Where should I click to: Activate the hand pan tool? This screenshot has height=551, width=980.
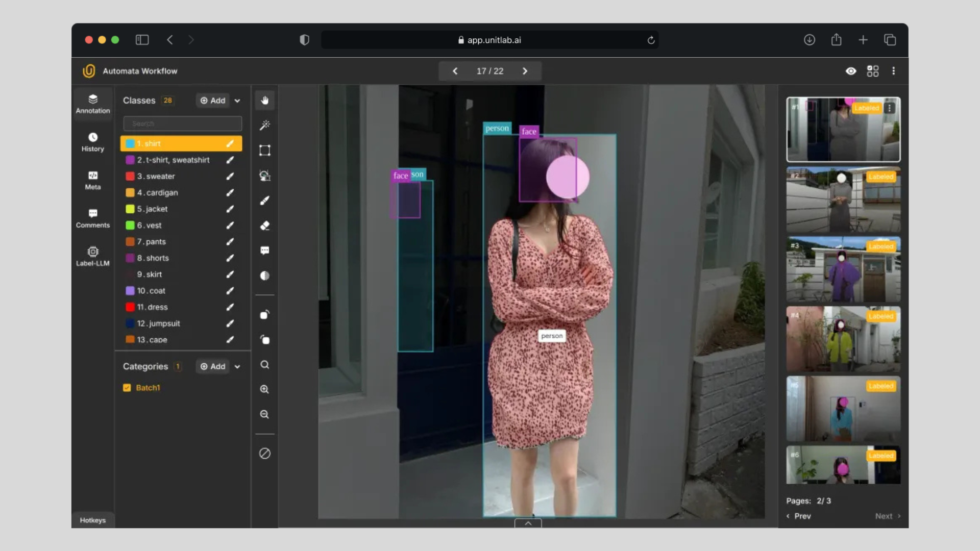[x=264, y=101]
